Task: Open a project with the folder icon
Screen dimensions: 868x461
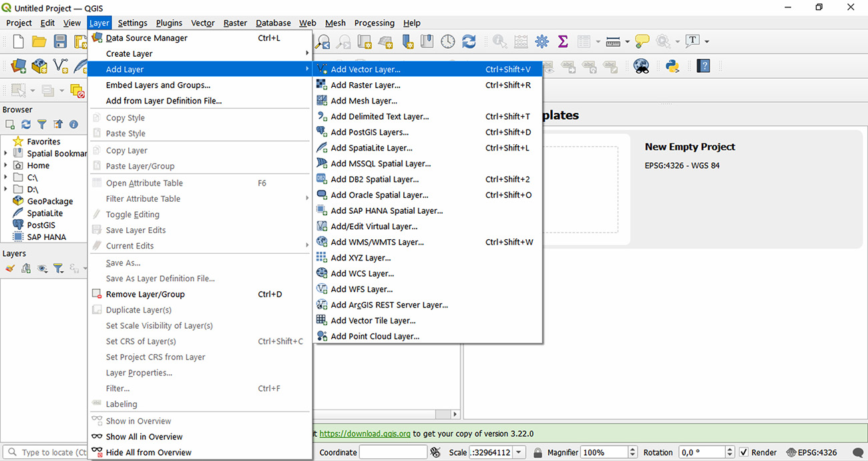Action: click(x=39, y=41)
